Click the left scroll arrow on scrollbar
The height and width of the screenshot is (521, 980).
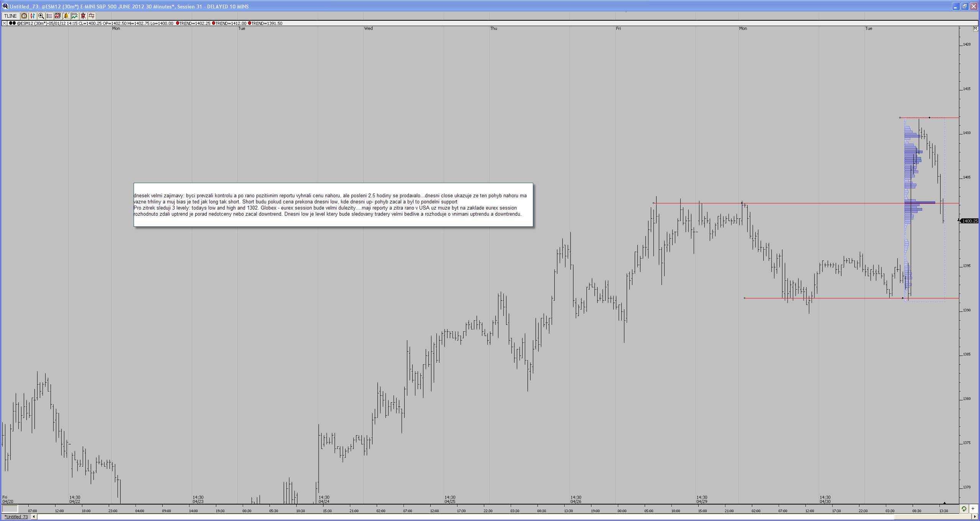(34, 517)
